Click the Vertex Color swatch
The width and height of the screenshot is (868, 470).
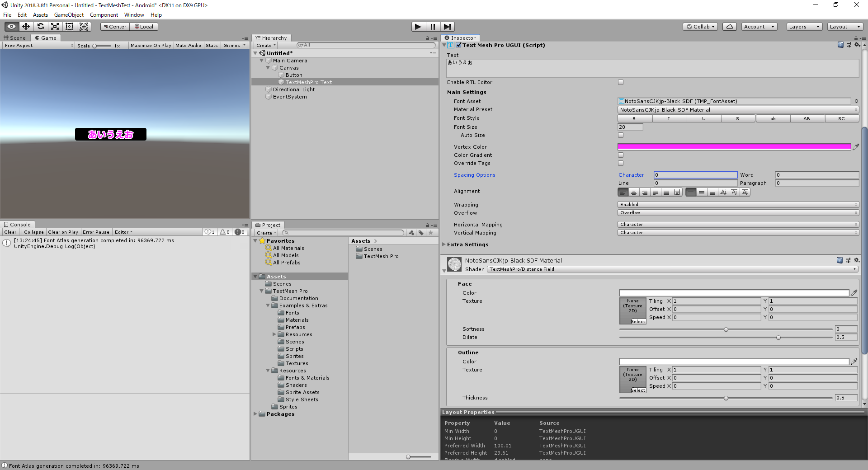[734, 146]
